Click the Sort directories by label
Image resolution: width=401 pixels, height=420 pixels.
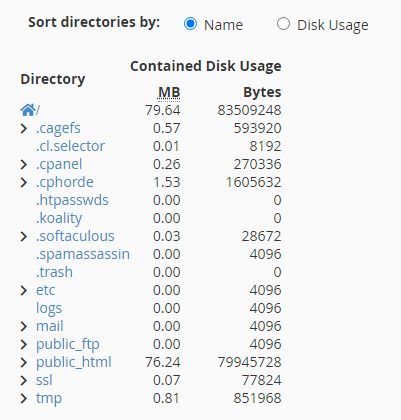94,23
